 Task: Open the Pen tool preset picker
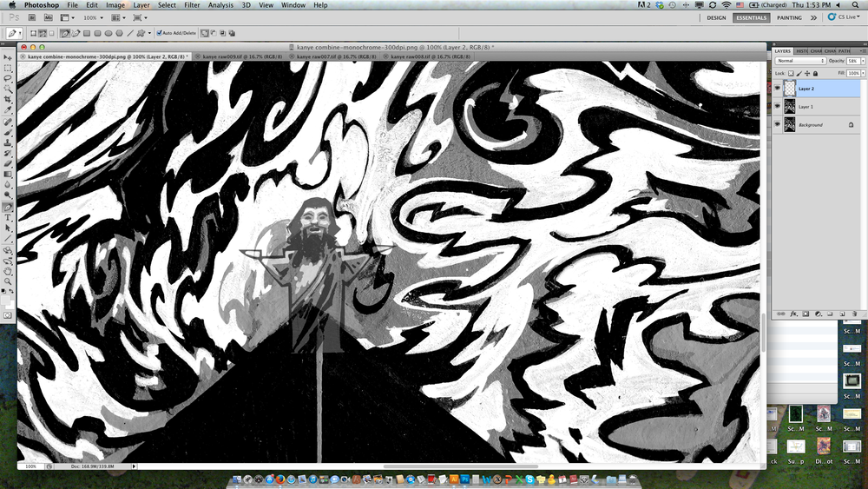(x=13, y=33)
